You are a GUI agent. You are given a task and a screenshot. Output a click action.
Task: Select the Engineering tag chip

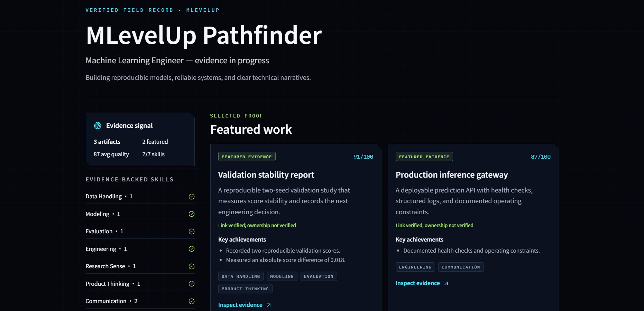coord(415,267)
